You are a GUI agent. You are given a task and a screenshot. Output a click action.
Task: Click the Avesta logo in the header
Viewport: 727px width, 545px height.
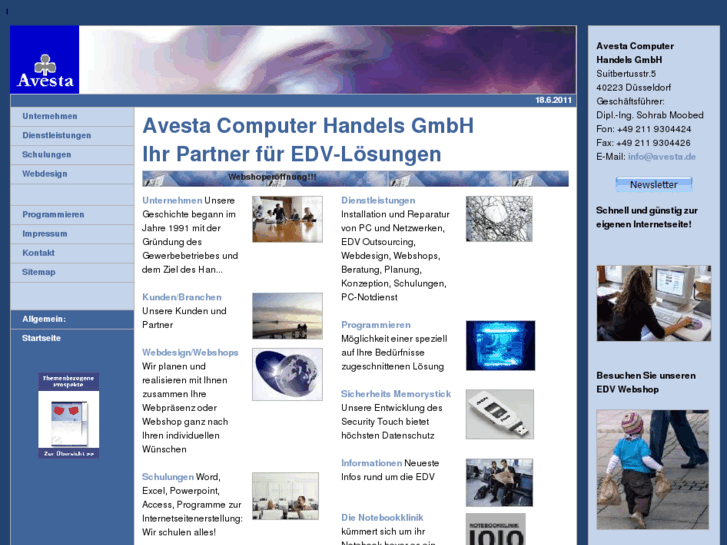45,60
